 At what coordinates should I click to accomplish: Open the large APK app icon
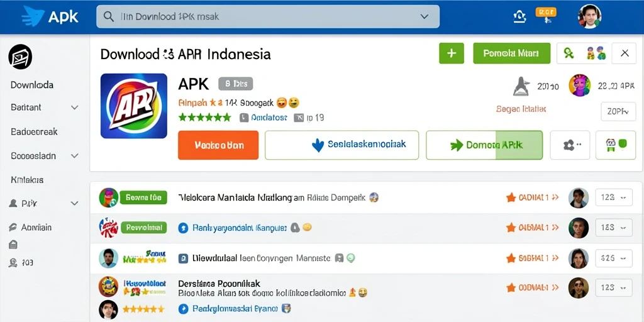tap(134, 106)
